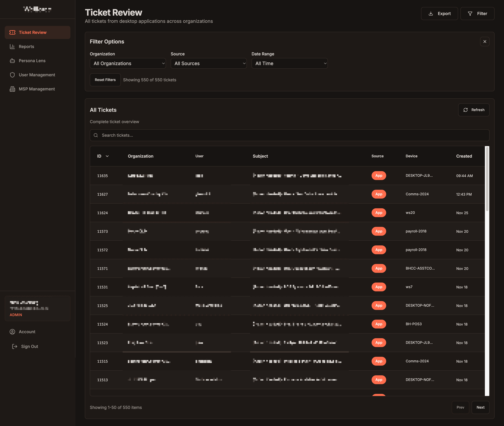Click the Reset Filters button

105,80
